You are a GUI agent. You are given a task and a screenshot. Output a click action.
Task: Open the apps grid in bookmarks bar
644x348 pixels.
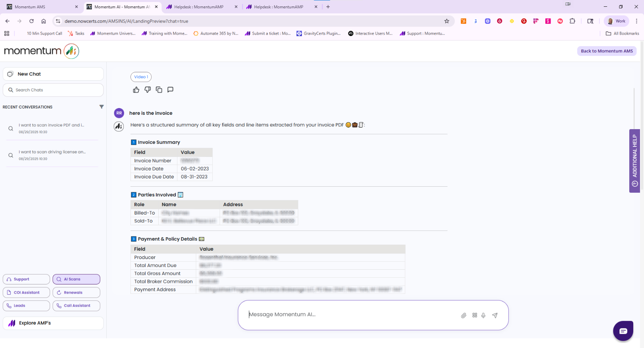(7, 33)
